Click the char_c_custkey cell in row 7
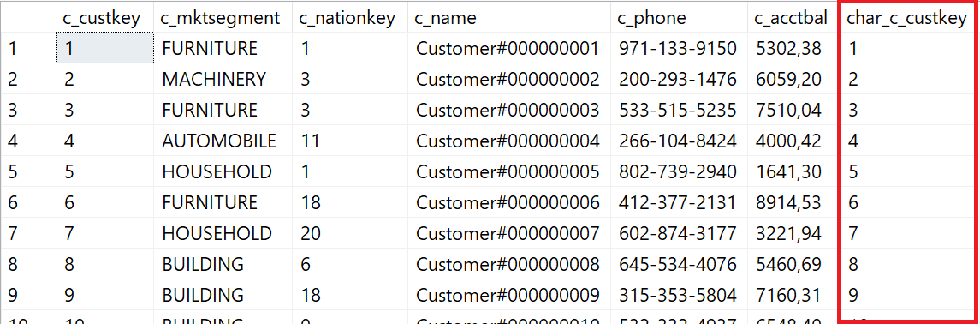 [x=907, y=233]
